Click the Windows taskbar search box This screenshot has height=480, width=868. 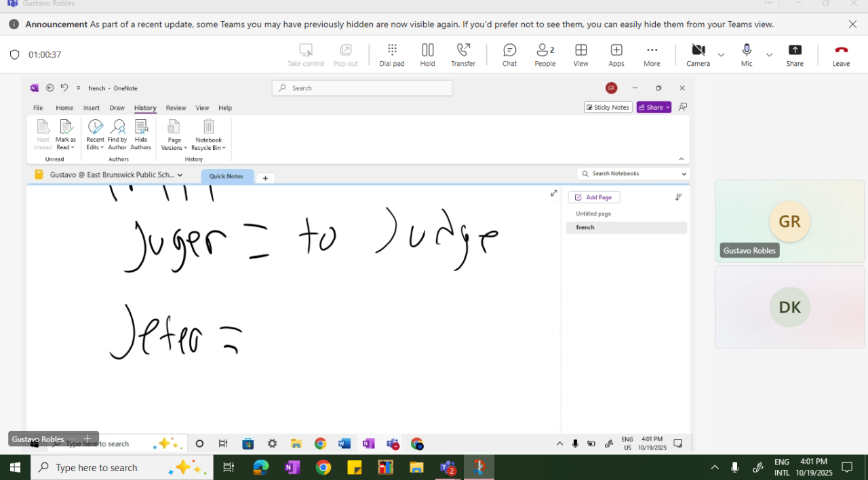pos(122,468)
